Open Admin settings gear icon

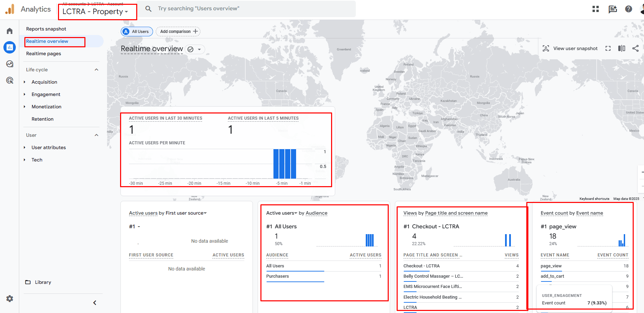(x=10, y=299)
